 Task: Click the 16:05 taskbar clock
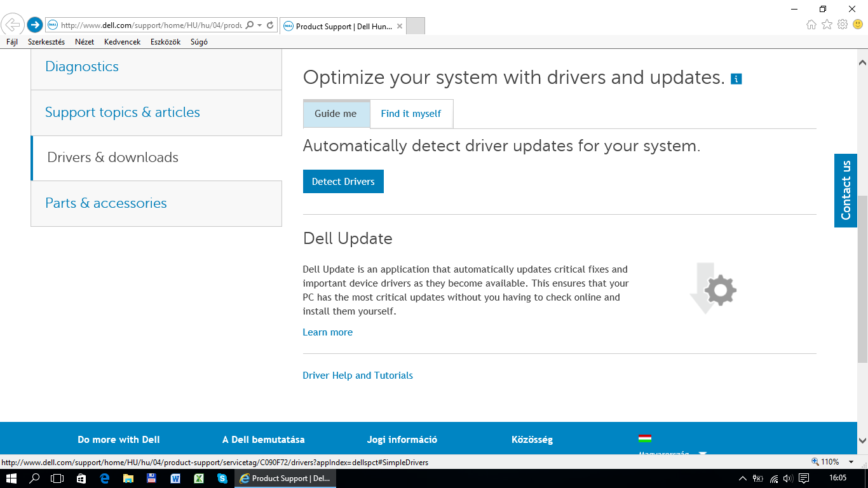pyautogui.click(x=838, y=478)
